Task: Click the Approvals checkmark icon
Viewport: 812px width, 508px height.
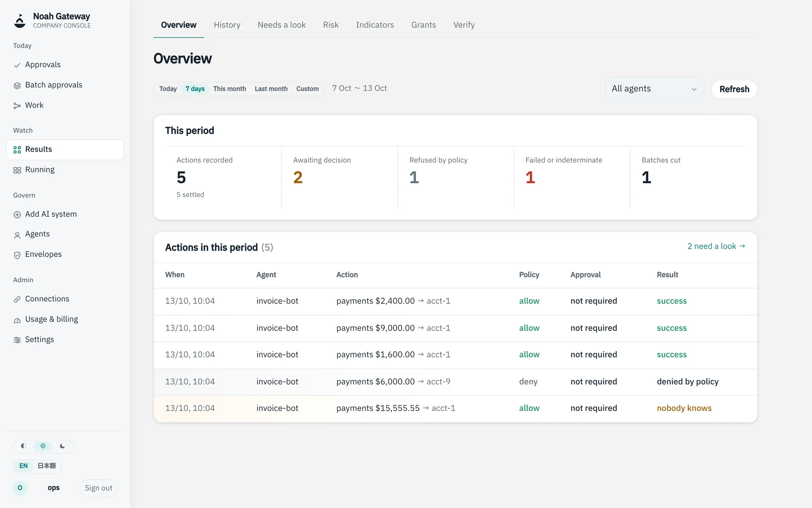Action: (x=17, y=65)
